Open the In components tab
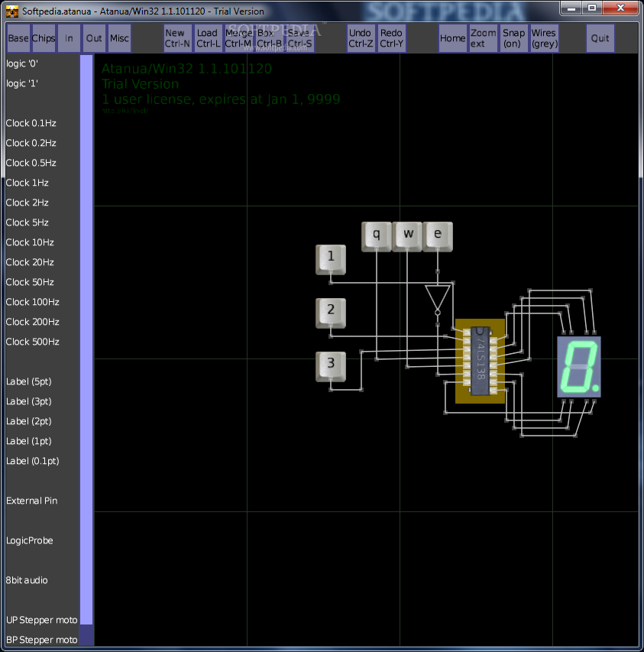Screen dimensions: 644x652 point(69,38)
